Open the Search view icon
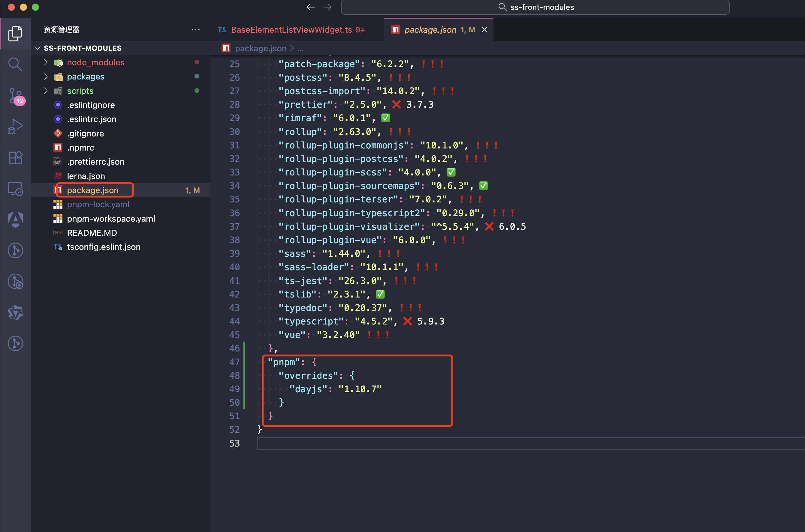The width and height of the screenshot is (805, 532). [x=15, y=64]
